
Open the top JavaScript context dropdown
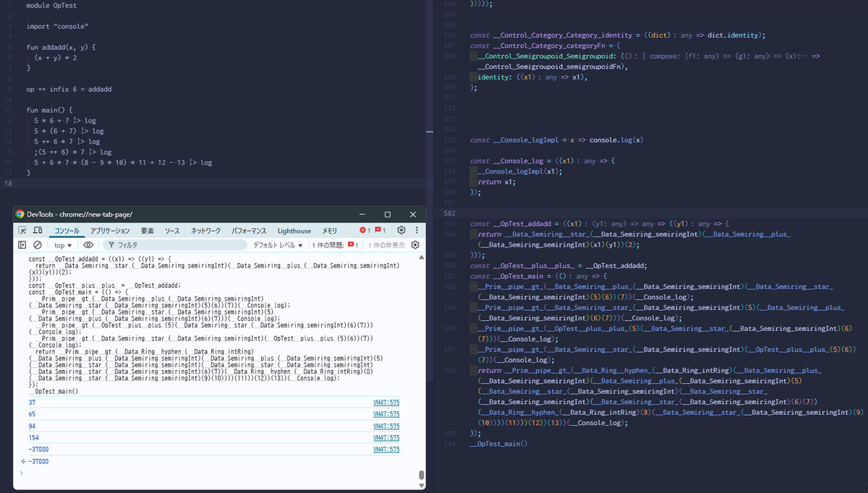63,245
